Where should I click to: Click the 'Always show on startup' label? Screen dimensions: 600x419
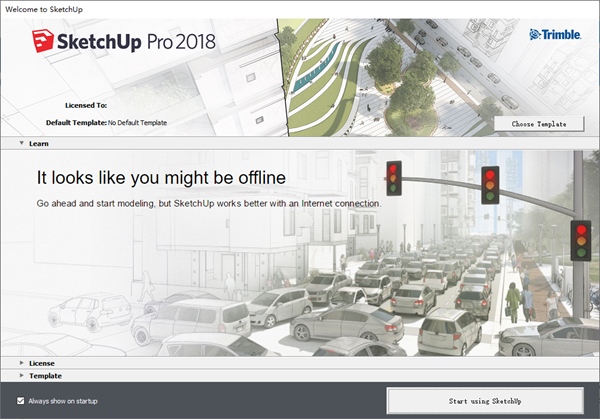pos(63,401)
